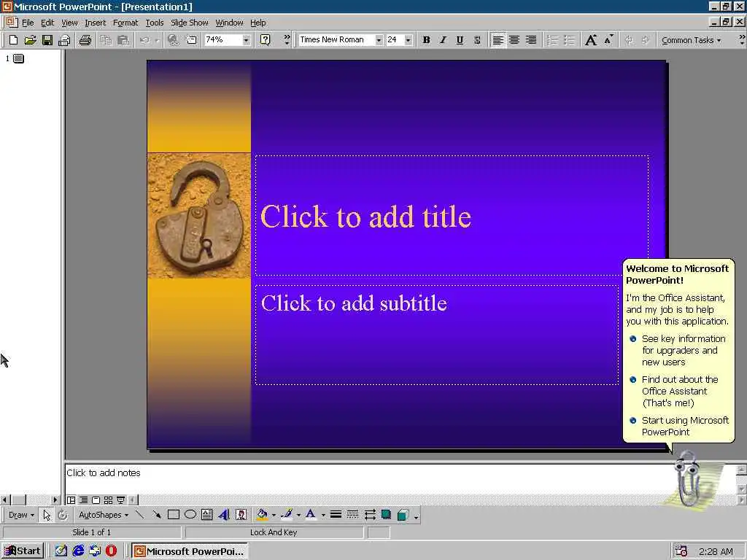Switch to Slide Sorter view
Image resolution: width=747 pixels, height=560 pixels.
tap(108, 500)
